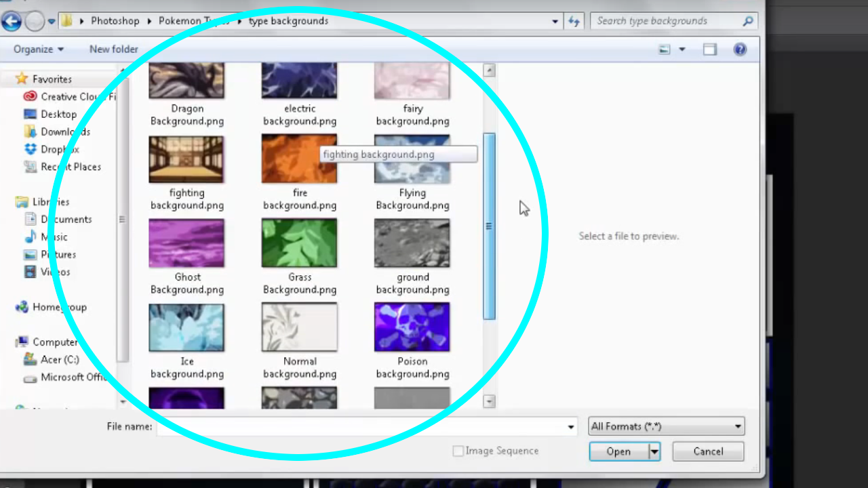
Task: Select Favorites in the navigation pane
Action: 43,79
